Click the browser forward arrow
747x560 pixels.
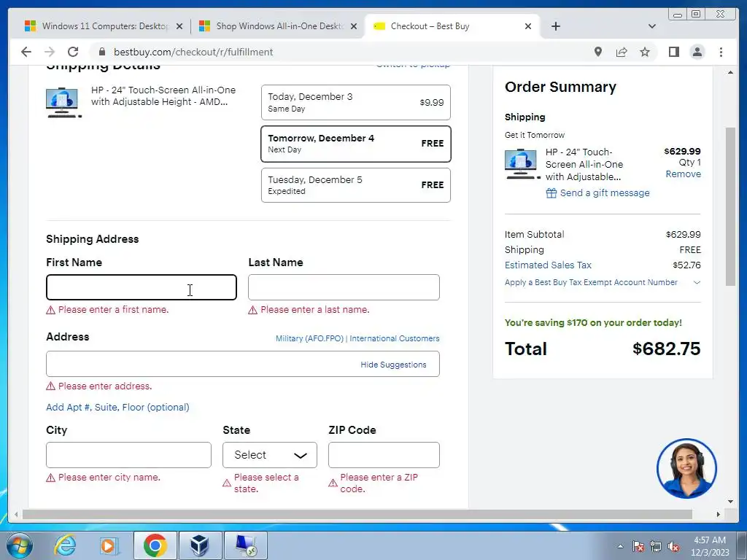[x=50, y=52]
